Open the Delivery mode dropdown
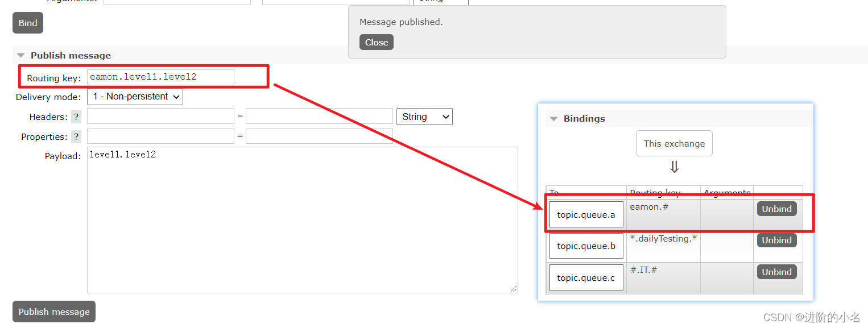 click(135, 97)
